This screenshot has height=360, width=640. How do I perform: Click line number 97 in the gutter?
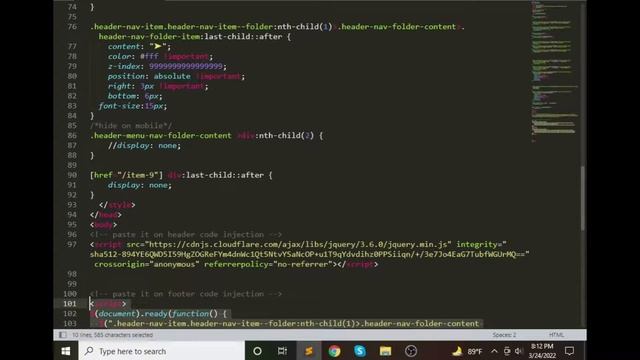pyautogui.click(x=72, y=244)
